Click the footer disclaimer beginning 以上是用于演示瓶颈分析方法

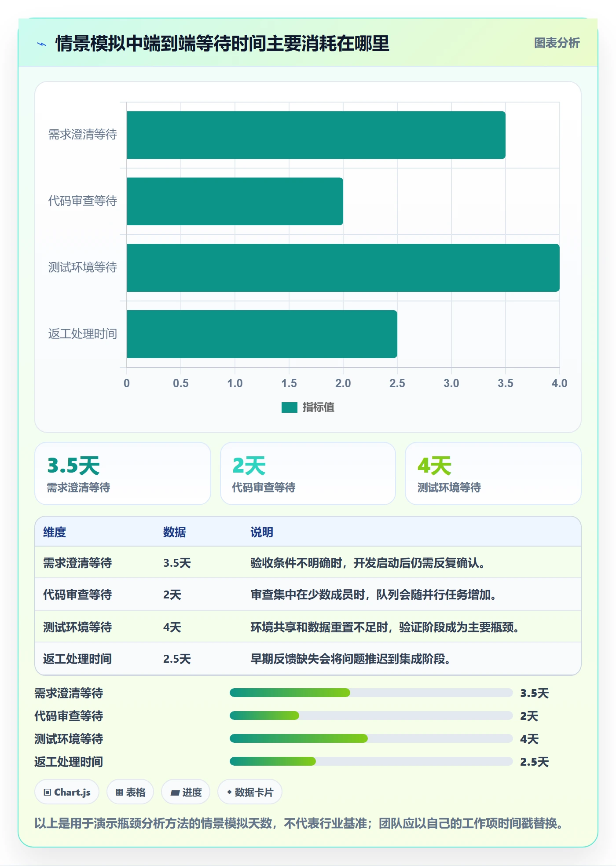tap(299, 823)
